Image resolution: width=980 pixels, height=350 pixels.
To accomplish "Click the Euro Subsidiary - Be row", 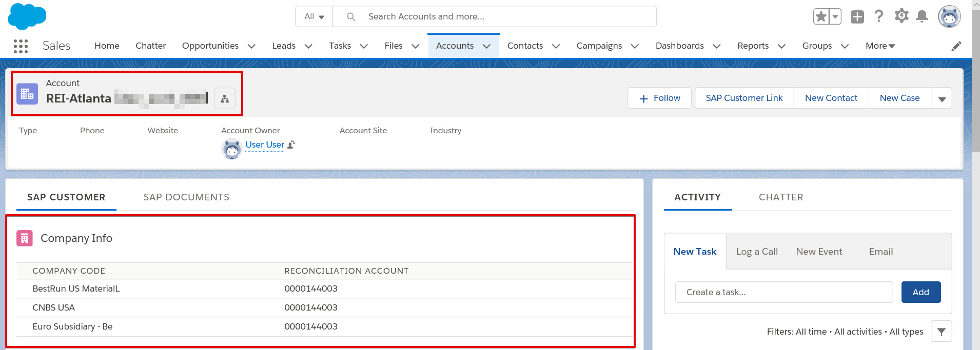I will [x=324, y=326].
